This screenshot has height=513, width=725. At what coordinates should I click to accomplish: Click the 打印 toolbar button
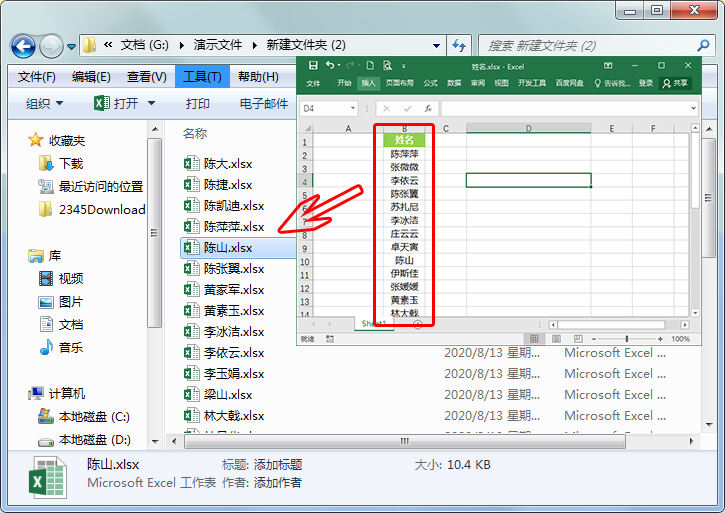pos(197,104)
